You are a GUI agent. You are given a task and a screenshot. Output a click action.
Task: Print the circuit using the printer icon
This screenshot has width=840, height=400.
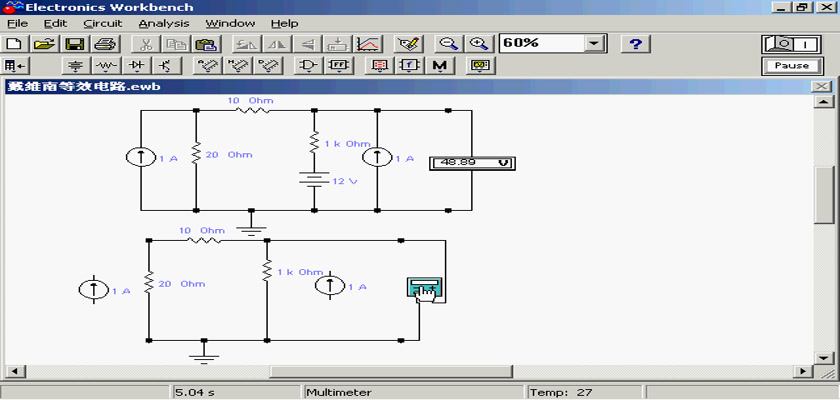point(104,44)
